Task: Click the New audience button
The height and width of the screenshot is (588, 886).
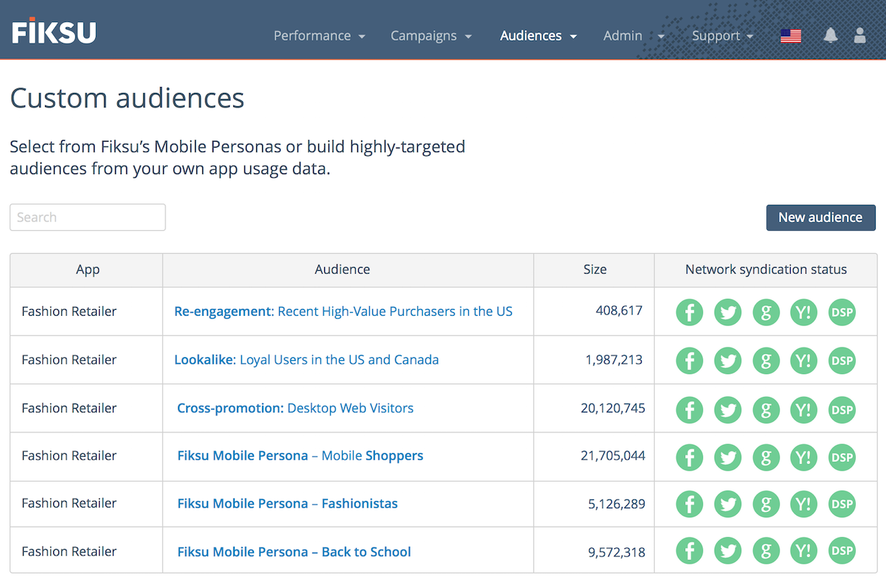Action: point(820,218)
